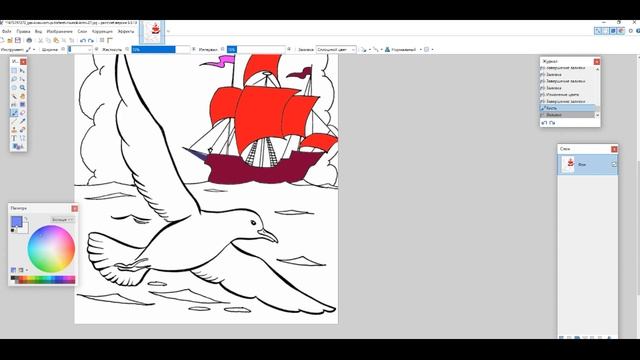Image resolution: width=640 pixels, height=360 pixels.
Task: Select the Rectangle Select tool
Action: (14, 71)
